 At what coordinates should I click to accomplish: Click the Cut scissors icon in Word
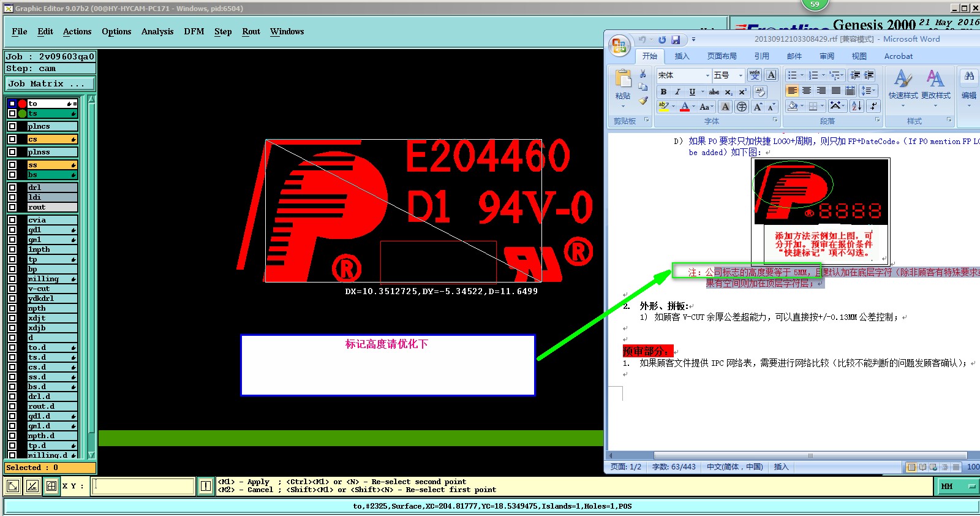(643, 74)
